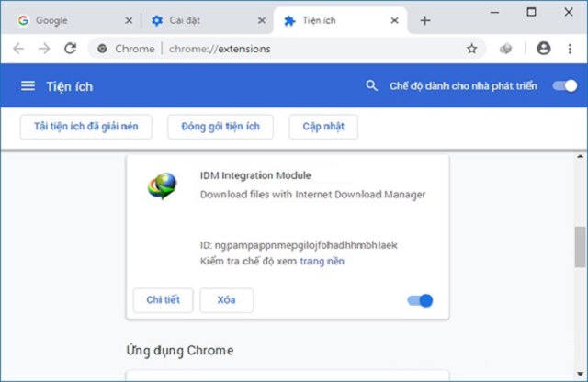Bookmark this page with the star icon

(471, 49)
